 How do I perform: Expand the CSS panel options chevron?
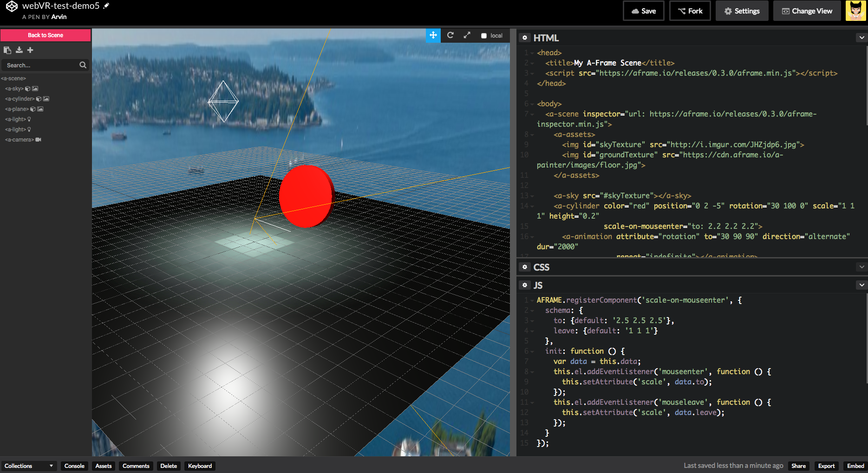[x=862, y=267]
